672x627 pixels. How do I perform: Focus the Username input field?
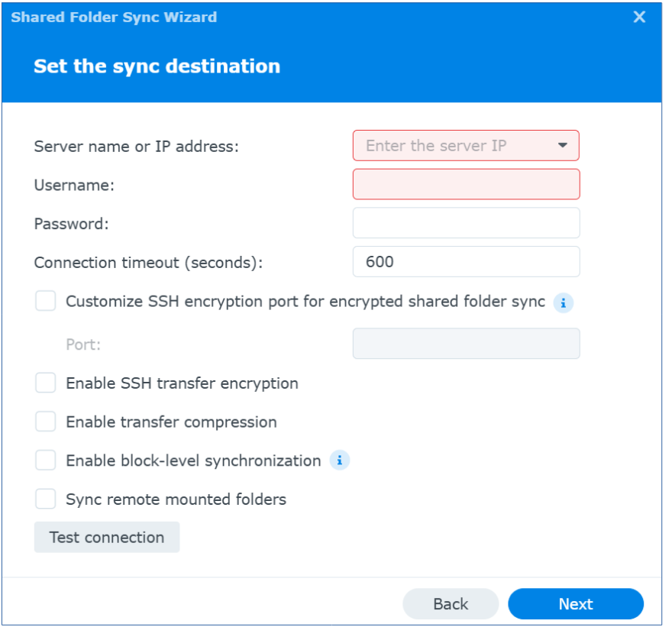click(466, 184)
